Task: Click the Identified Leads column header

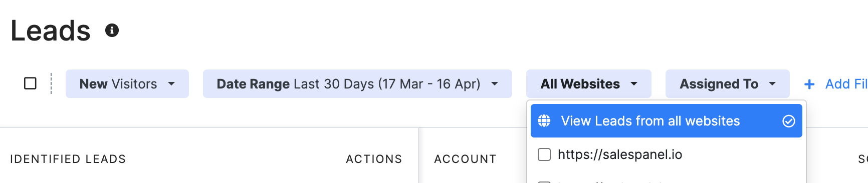Action: coord(68,159)
